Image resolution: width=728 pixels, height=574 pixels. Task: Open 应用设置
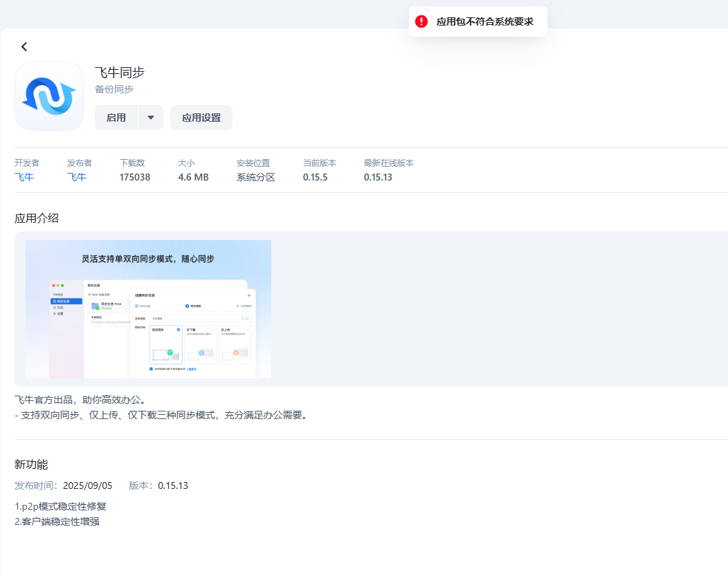(201, 118)
